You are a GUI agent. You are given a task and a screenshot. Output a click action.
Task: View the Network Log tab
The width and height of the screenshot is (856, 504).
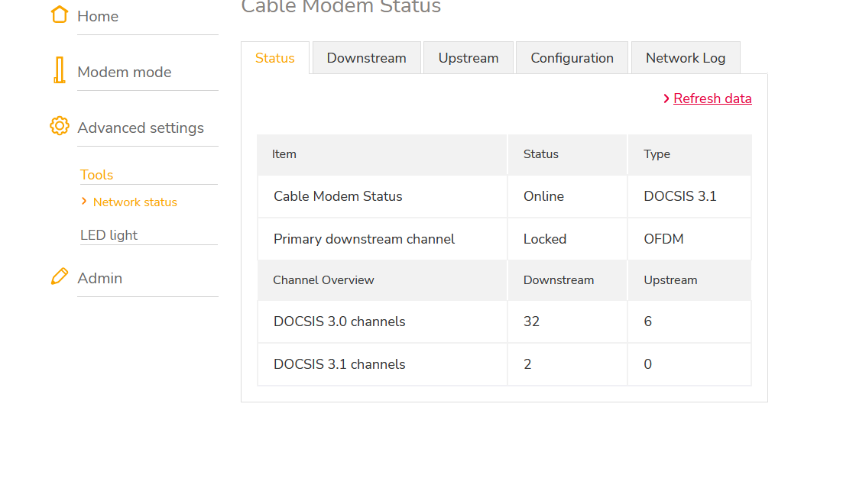[x=686, y=58]
